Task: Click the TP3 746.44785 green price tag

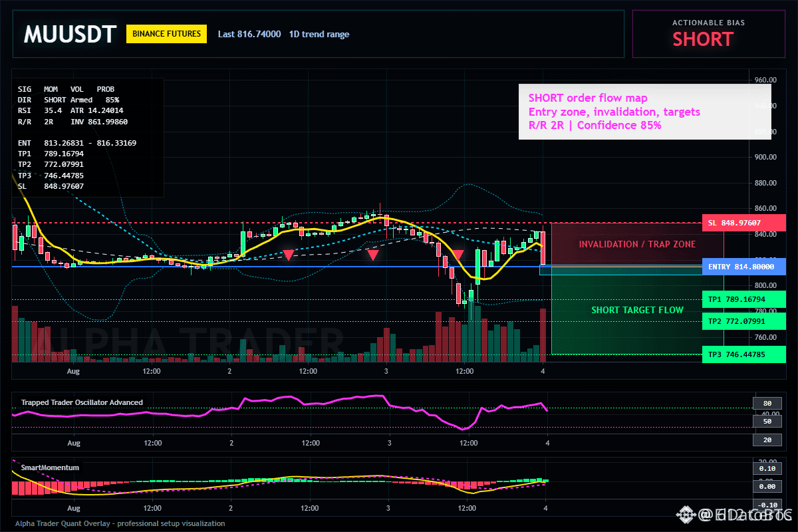Action: coord(743,354)
